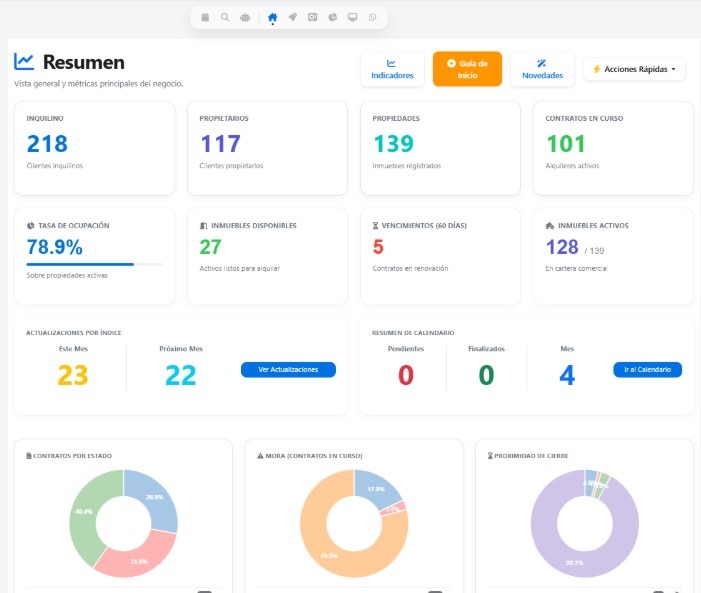
Task: Go to the home icon in the navigation
Action: click(x=272, y=17)
